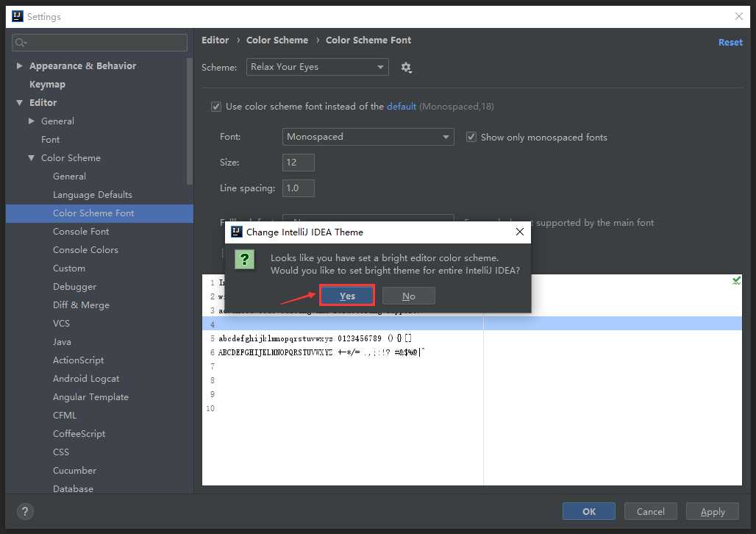The height and width of the screenshot is (534, 756).
Task: Select CoffeeScript item
Action: pyautogui.click(x=79, y=434)
